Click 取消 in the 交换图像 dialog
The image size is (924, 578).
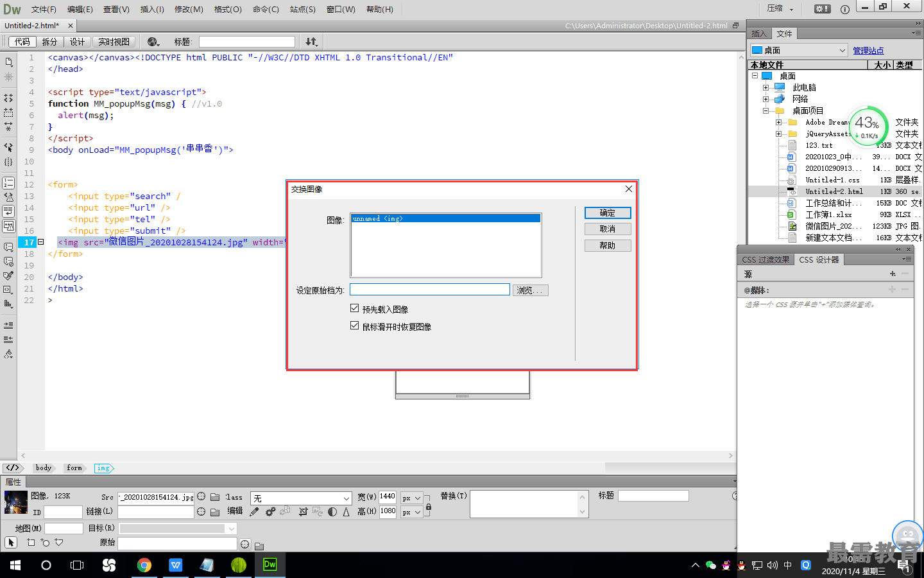point(608,229)
